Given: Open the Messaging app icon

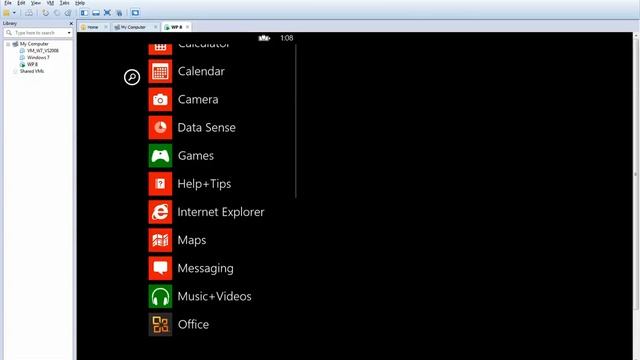Looking at the screenshot, I should point(160,269).
